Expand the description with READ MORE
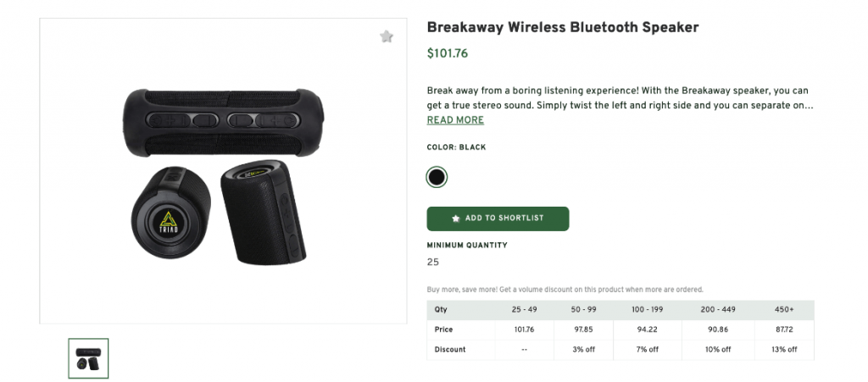 click(x=455, y=120)
